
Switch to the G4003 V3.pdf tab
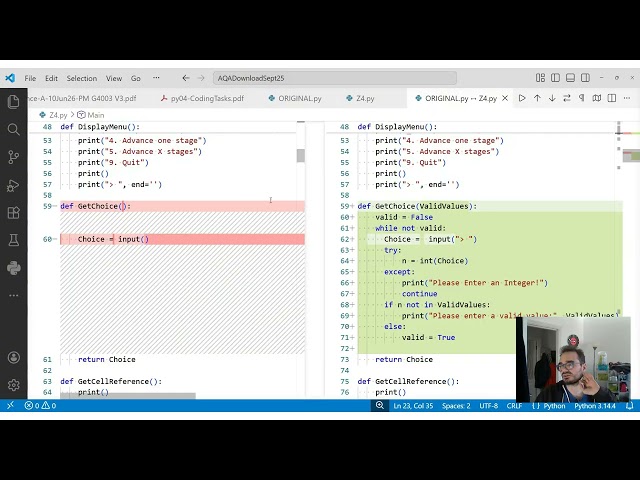tap(84, 98)
